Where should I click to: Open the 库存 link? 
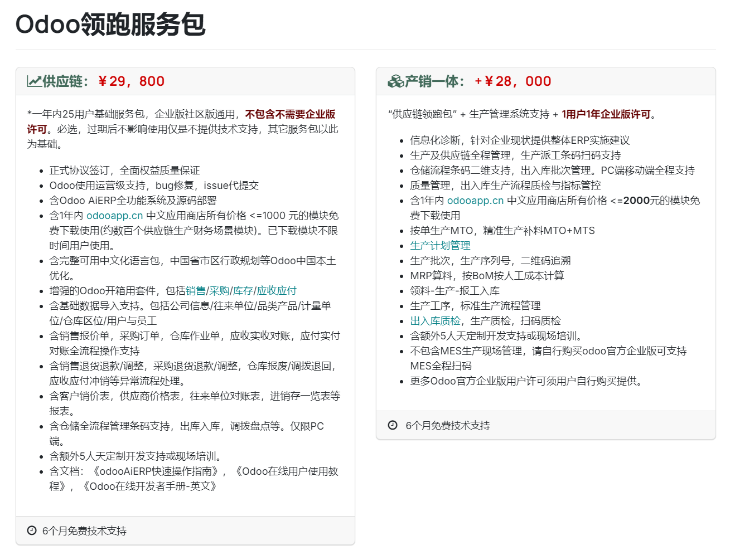pos(243,291)
